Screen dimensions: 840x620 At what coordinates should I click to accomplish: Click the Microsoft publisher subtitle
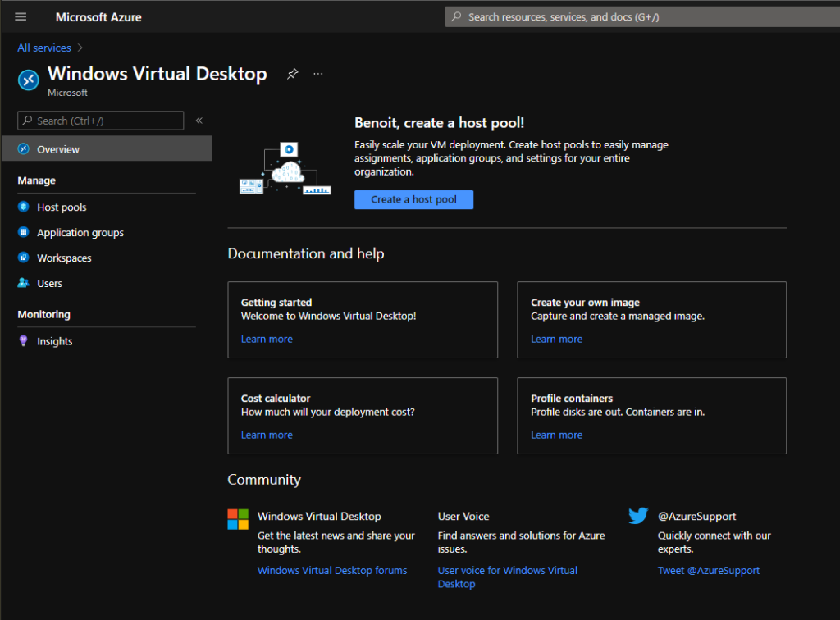67,93
